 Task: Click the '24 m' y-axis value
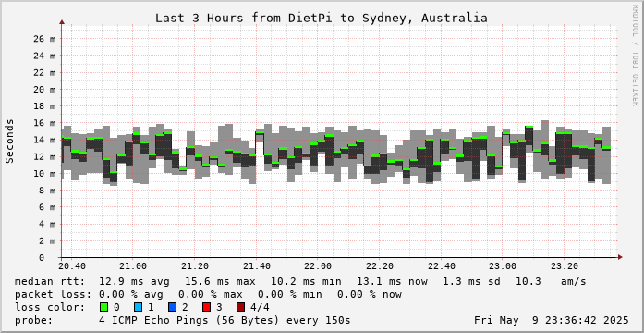pyautogui.click(x=44, y=55)
